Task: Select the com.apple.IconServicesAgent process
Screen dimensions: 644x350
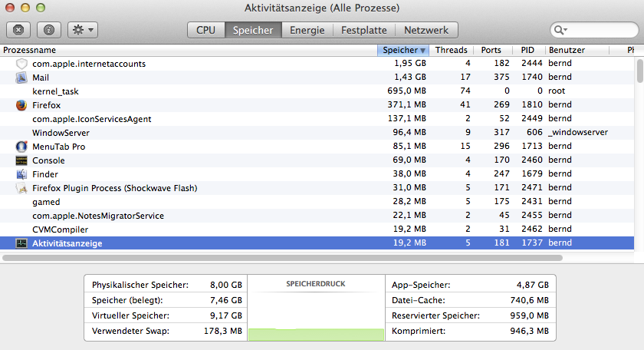Action: coord(317,119)
